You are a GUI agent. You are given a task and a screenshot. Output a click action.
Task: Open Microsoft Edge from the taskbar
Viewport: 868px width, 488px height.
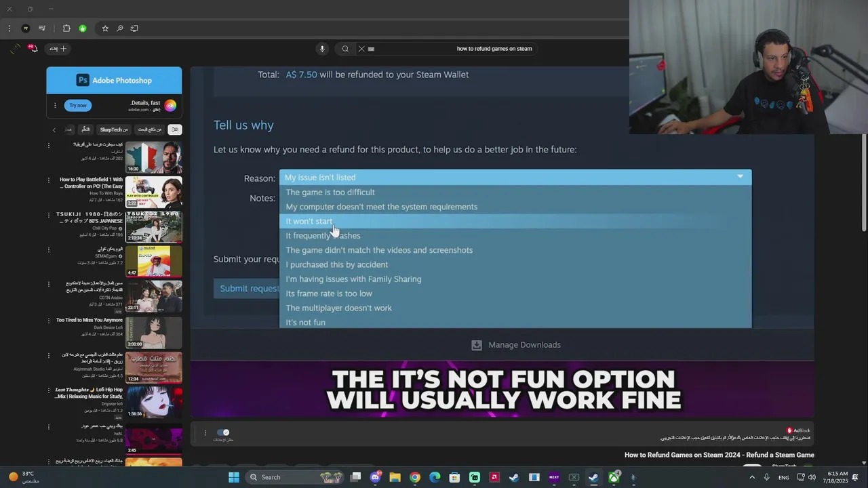point(435,477)
